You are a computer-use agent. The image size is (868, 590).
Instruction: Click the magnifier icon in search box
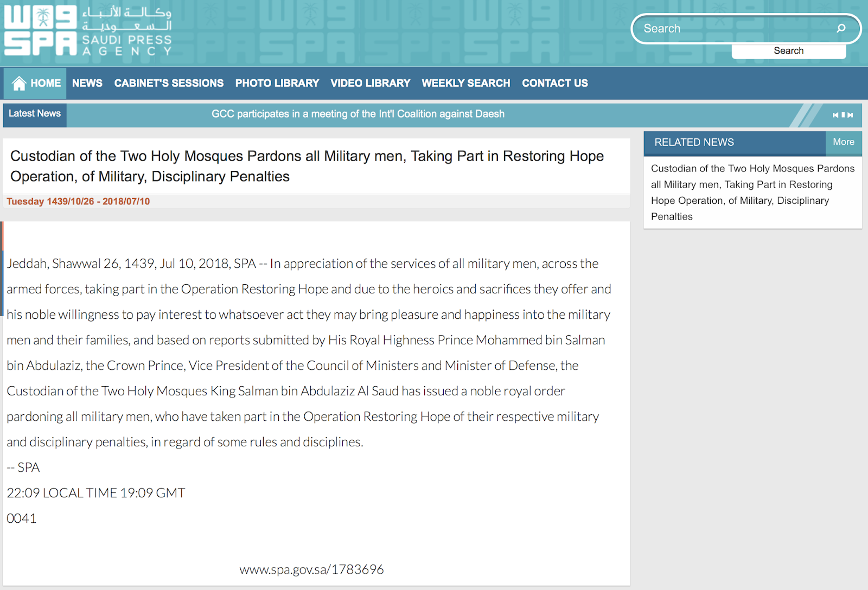coord(841,28)
